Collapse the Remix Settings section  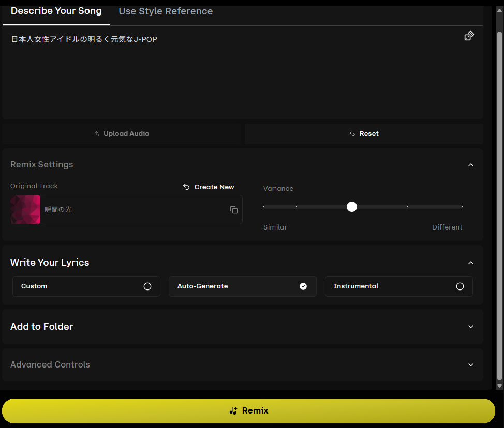(470, 165)
